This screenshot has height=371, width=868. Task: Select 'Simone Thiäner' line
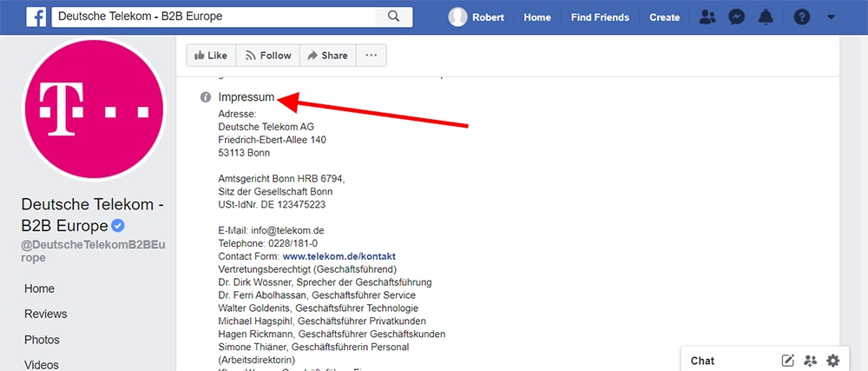[314, 348]
